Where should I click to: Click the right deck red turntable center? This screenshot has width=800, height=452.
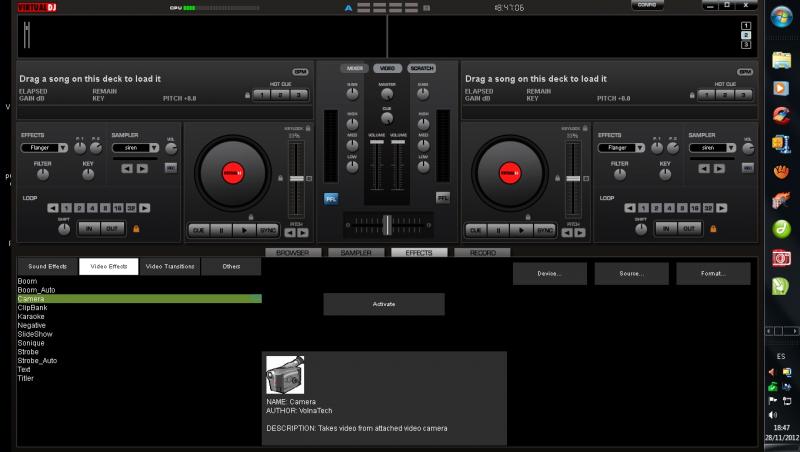[x=510, y=173]
